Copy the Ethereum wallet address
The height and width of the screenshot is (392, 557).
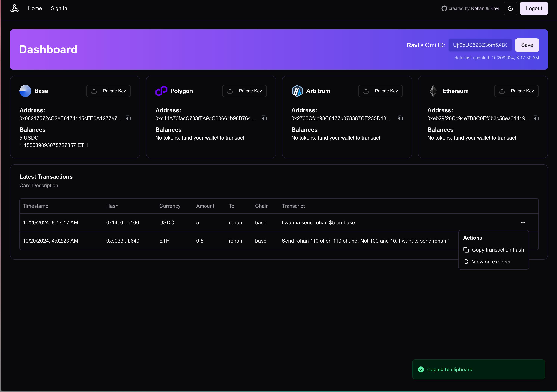(x=536, y=118)
